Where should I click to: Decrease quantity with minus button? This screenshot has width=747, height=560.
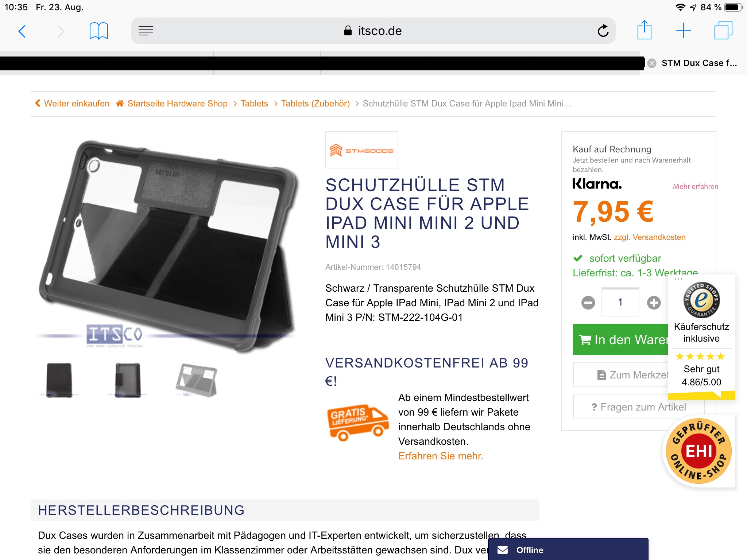pyautogui.click(x=588, y=302)
